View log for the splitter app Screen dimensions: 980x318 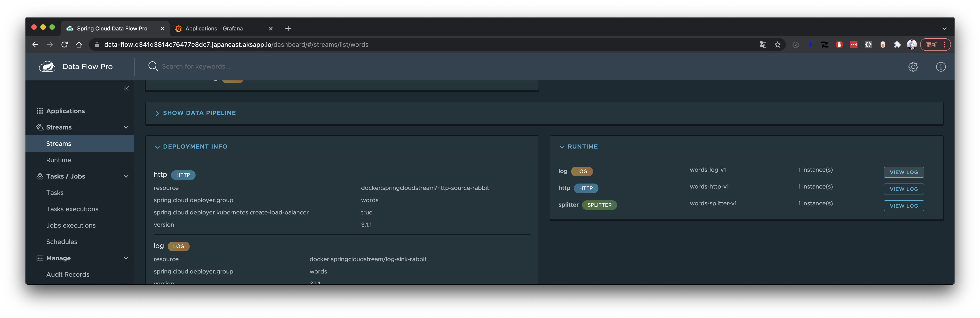coord(904,206)
